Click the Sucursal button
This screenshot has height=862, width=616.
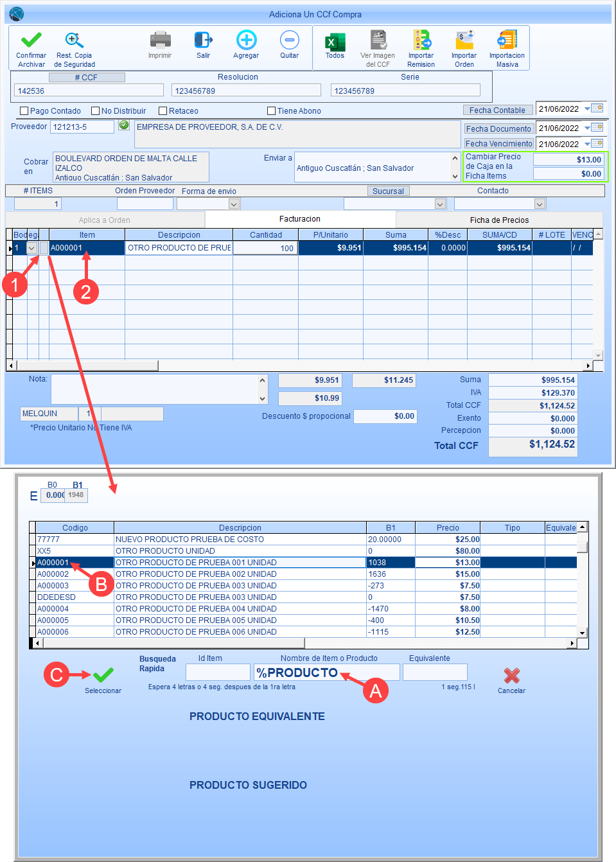click(389, 191)
